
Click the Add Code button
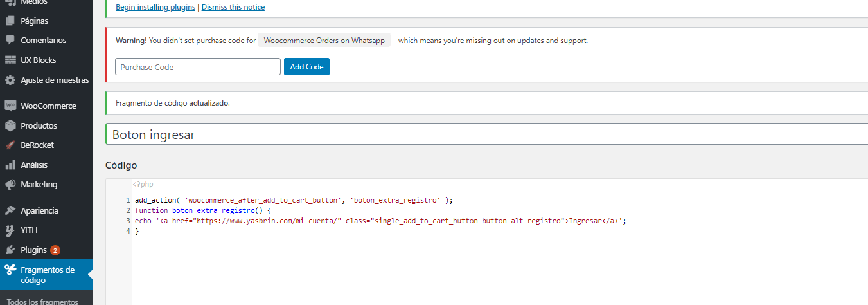(x=306, y=67)
